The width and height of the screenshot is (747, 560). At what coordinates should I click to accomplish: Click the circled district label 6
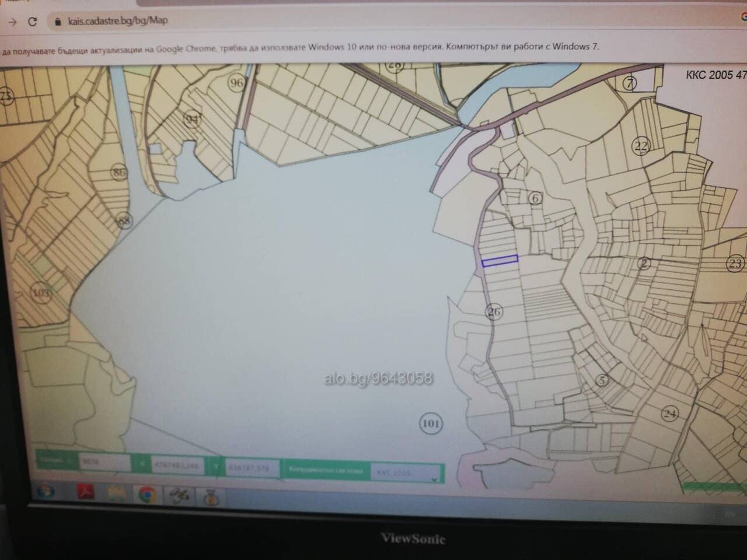click(x=535, y=198)
